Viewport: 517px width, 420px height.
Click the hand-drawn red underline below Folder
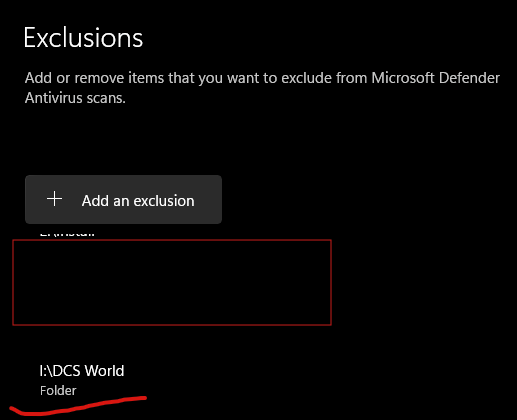78,406
